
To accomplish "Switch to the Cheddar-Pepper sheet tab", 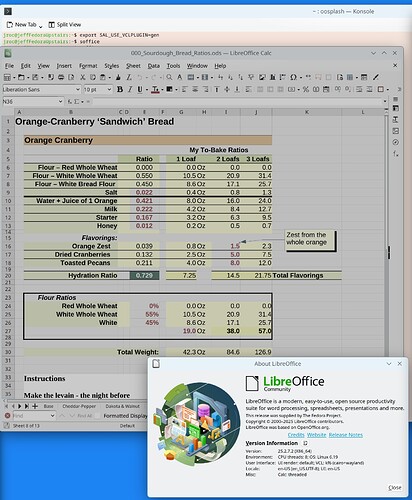I will [79, 406].
